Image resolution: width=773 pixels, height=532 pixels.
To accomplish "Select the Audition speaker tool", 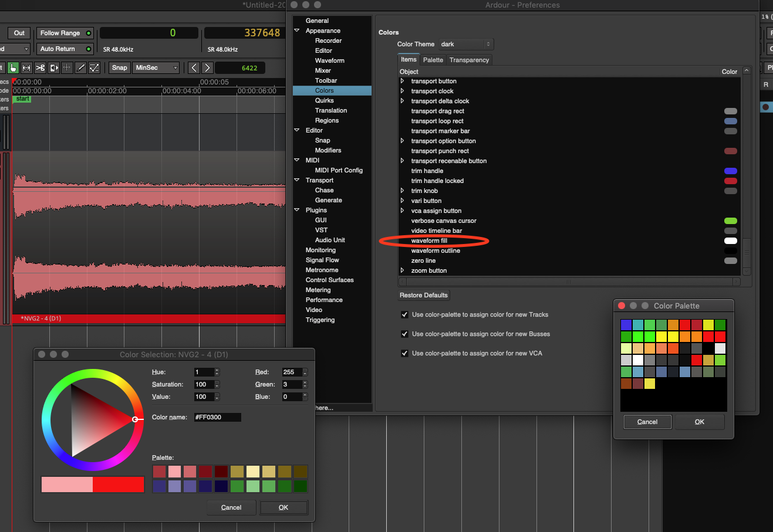I will [54, 68].
